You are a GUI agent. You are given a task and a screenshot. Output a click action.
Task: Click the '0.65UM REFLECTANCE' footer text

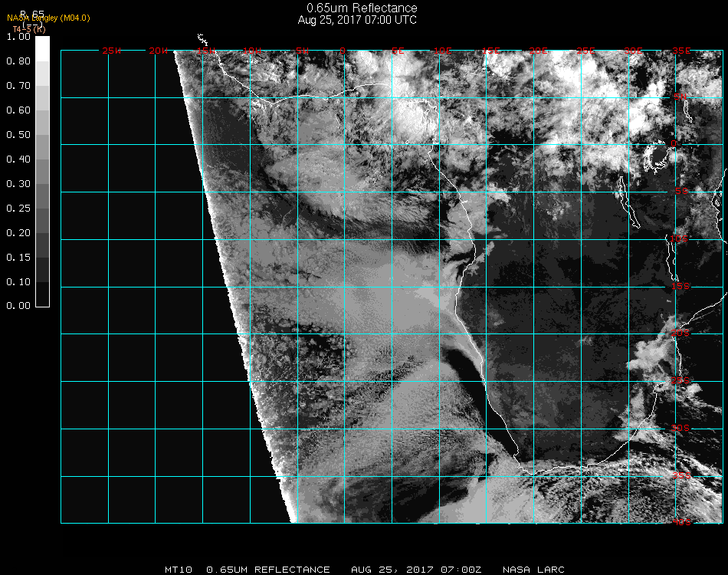(x=268, y=570)
